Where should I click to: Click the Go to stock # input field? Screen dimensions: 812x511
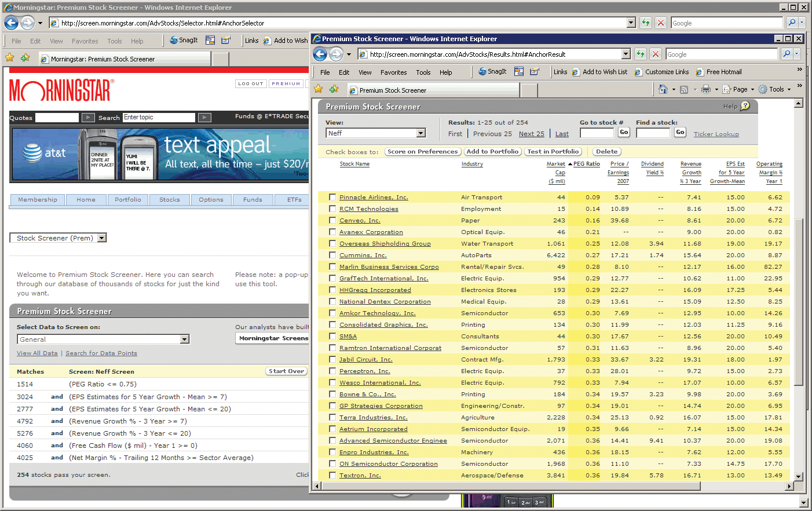coord(597,133)
